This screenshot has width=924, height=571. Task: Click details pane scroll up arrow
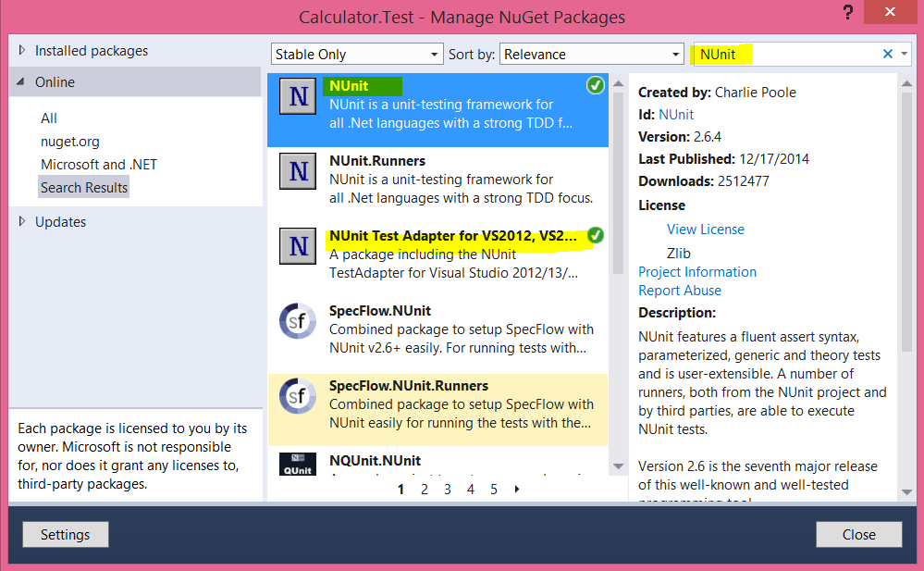(907, 84)
